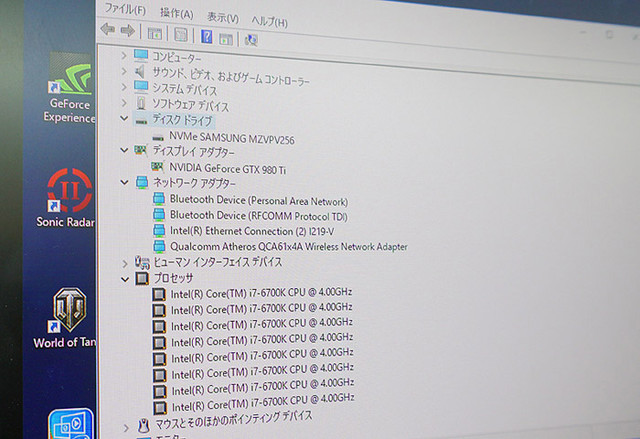Open the 操作(A) menu
Image resolution: width=640 pixels, height=439 pixels.
coord(176,13)
